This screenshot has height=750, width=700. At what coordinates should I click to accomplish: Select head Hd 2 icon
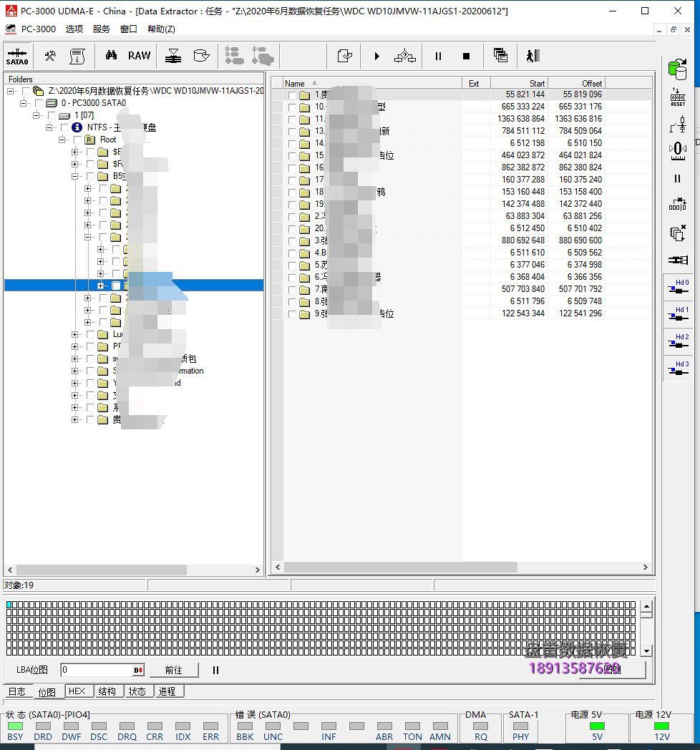pos(679,341)
